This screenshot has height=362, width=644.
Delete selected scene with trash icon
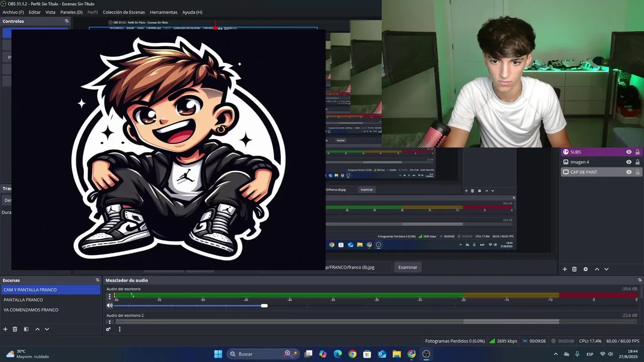[15, 329]
